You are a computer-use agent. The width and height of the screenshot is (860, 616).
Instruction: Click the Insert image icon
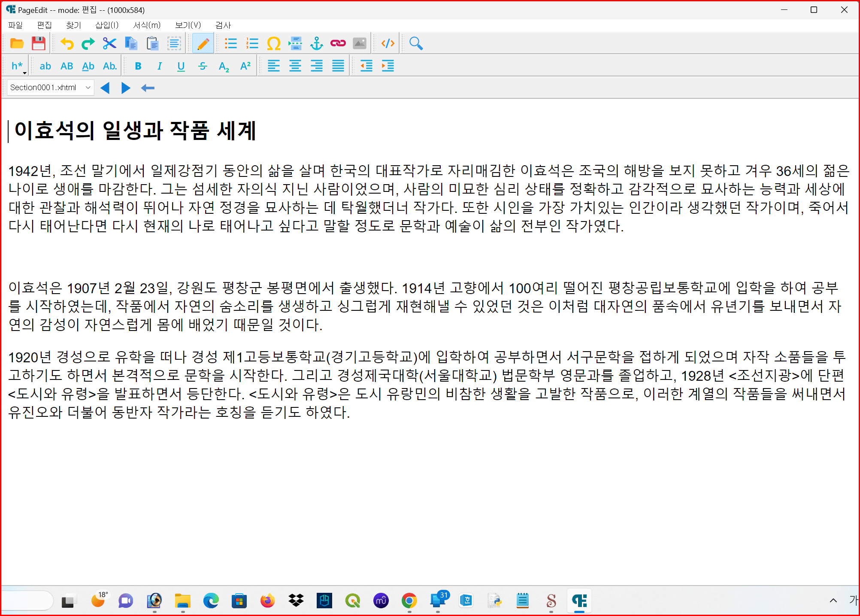[x=359, y=43]
